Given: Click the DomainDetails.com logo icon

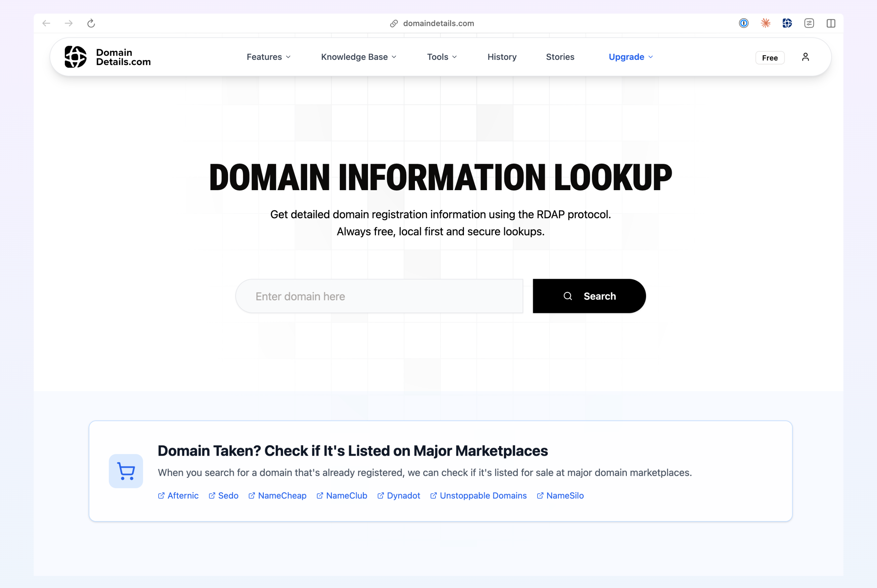Looking at the screenshot, I should point(75,57).
